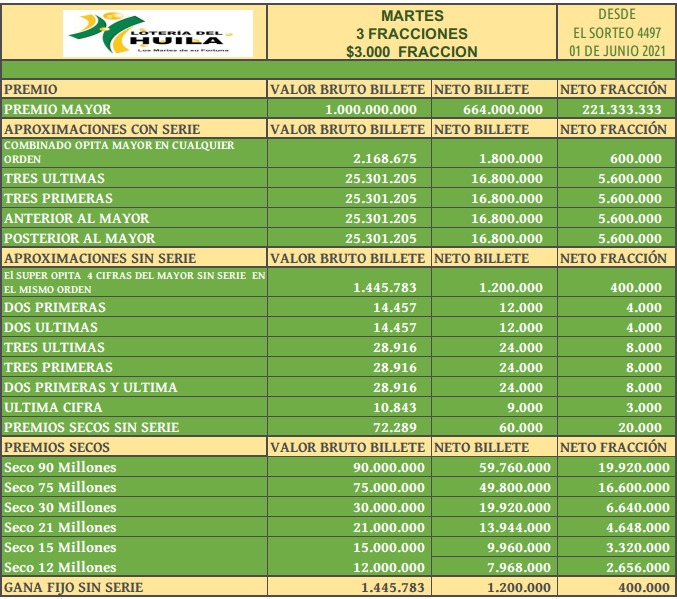Click 'ANTERIOR AL MAYOR' row label
This screenshot has width=677, height=599.
point(76,218)
